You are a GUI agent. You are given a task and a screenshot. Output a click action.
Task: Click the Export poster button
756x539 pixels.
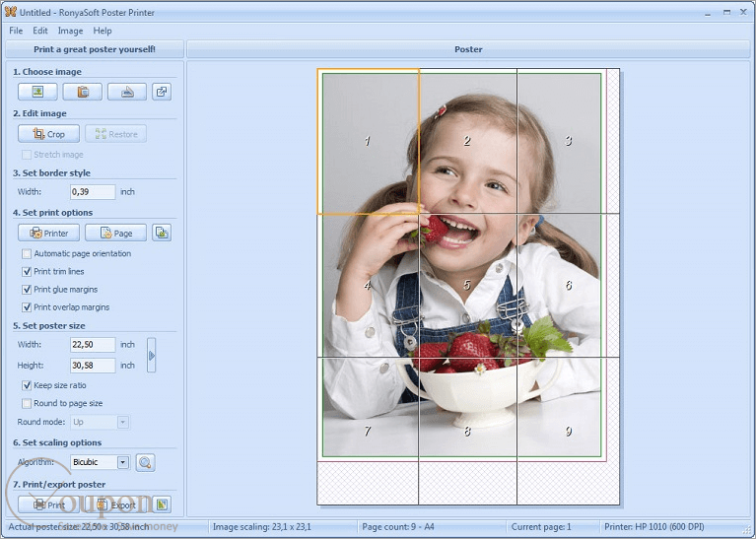point(115,505)
